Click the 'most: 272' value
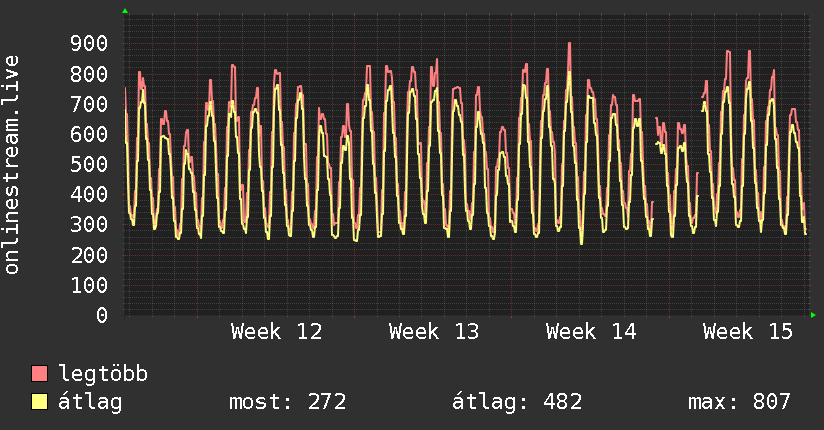This screenshot has width=824, height=430. coord(287,402)
